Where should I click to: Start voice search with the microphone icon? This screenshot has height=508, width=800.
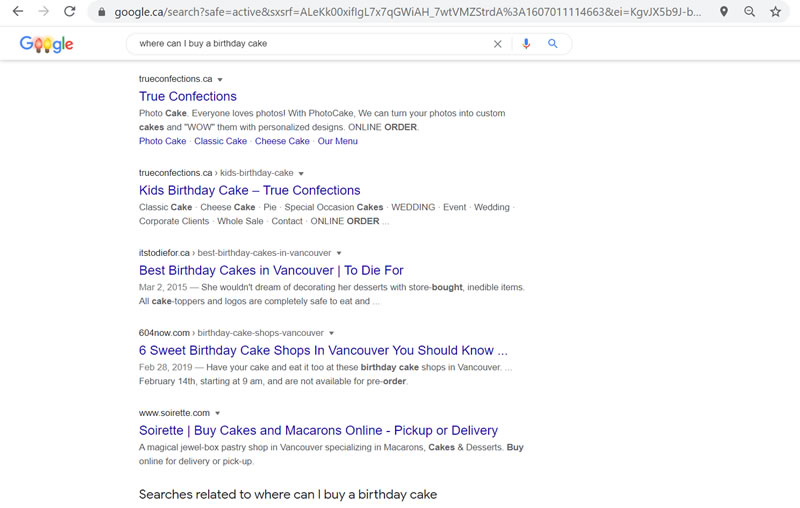[x=526, y=44]
